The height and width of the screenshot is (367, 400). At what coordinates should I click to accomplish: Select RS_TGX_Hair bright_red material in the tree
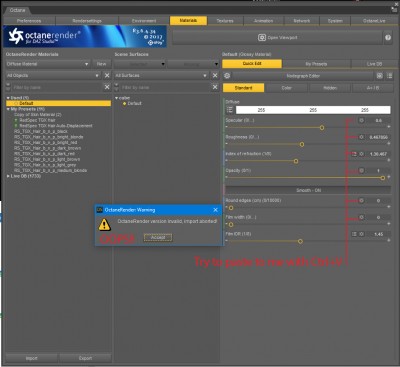(46, 142)
